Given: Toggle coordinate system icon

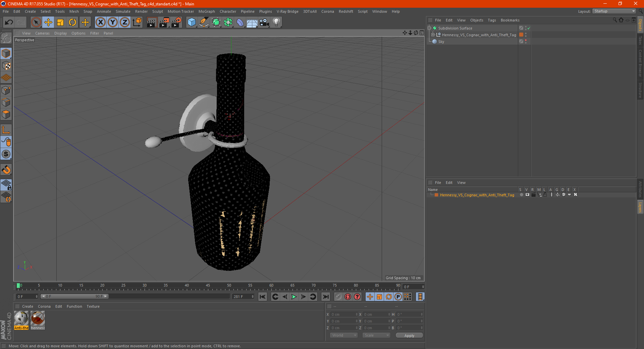Looking at the screenshot, I should tap(137, 22).
